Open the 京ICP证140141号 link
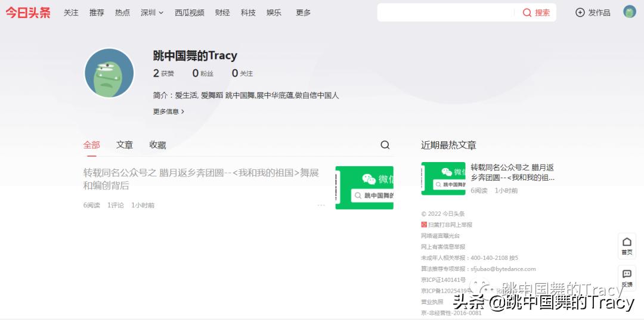 (x=443, y=280)
